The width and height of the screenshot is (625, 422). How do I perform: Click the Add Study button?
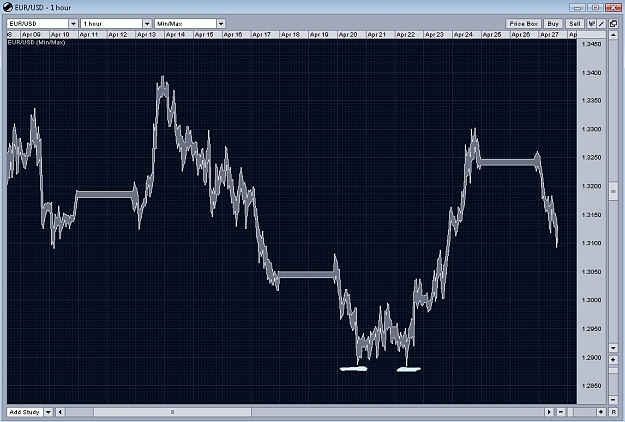25,412
